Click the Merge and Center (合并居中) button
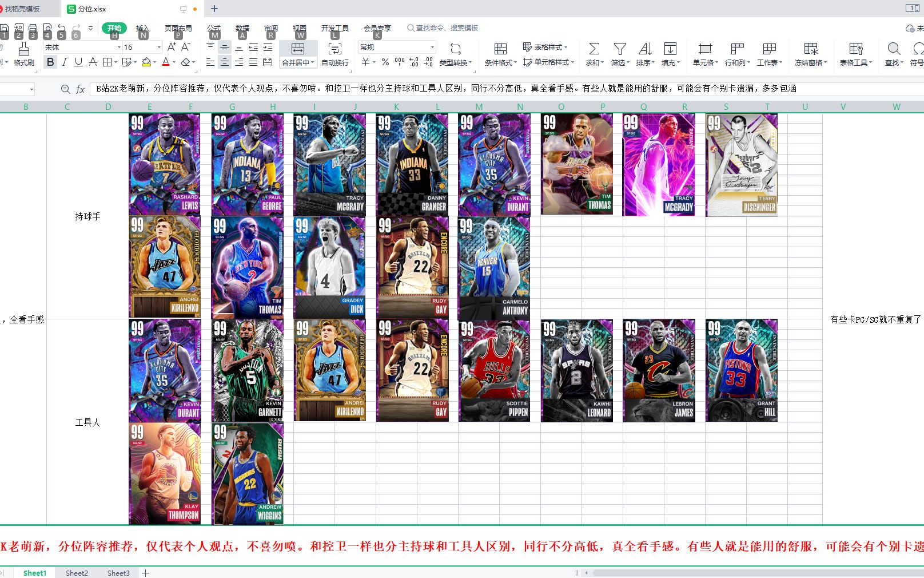Screen dimensions: 924x578 [298, 54]
